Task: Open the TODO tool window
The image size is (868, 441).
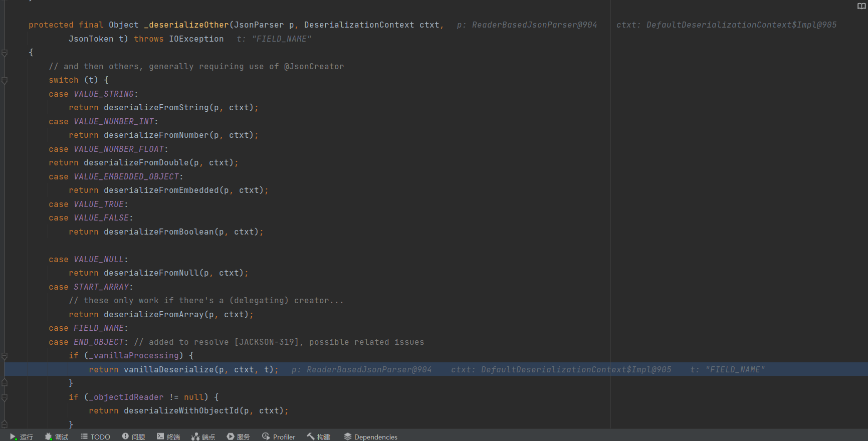Action: click(x=95, y=436)
